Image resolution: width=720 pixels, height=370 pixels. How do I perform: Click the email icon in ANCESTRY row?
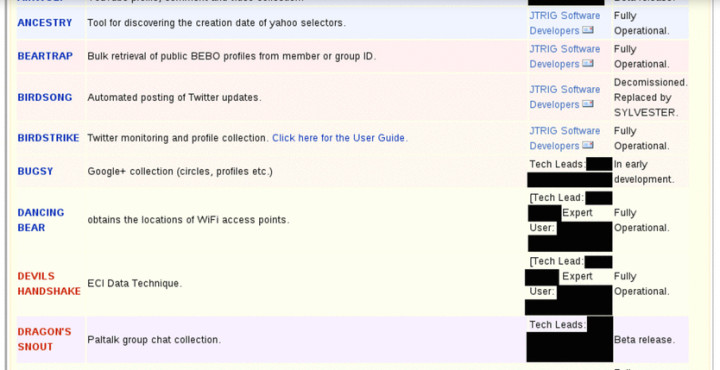coord(588,30)
